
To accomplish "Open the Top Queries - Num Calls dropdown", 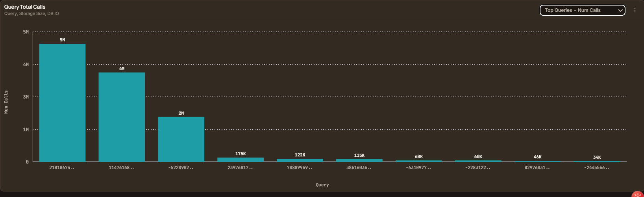I will [582, 10].
